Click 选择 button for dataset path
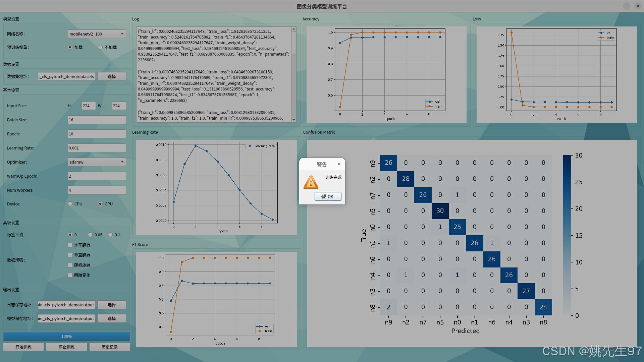 [x=112, y=76]
